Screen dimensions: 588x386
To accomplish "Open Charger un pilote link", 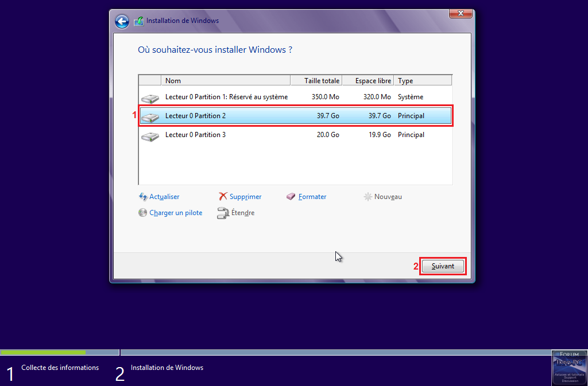I will 176,213.
